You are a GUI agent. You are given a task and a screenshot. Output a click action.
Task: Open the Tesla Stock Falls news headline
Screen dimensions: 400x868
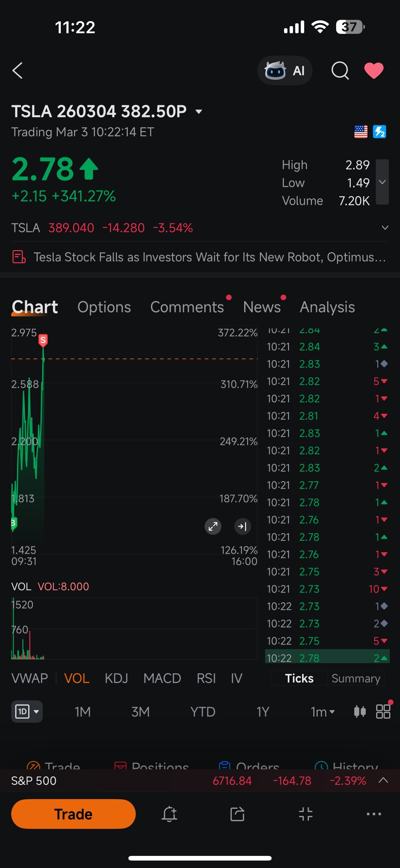click(209, 257)
